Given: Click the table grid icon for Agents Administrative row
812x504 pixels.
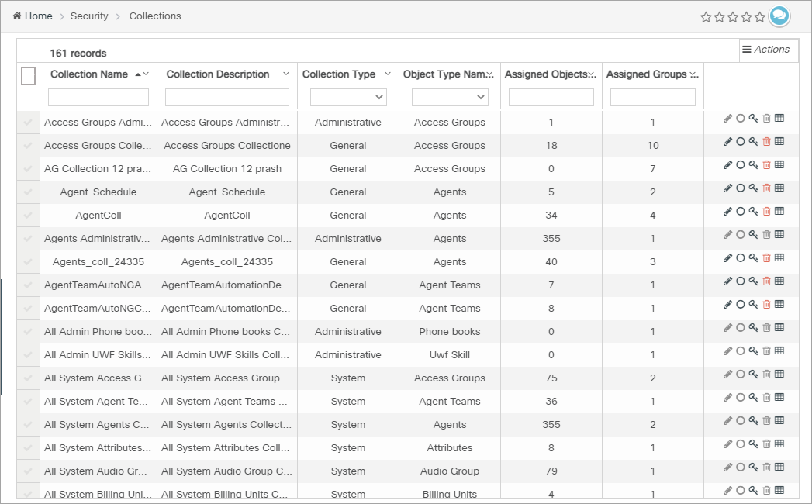Looking at the screenshot, I should pyautogui.click(x=779, y=234).
